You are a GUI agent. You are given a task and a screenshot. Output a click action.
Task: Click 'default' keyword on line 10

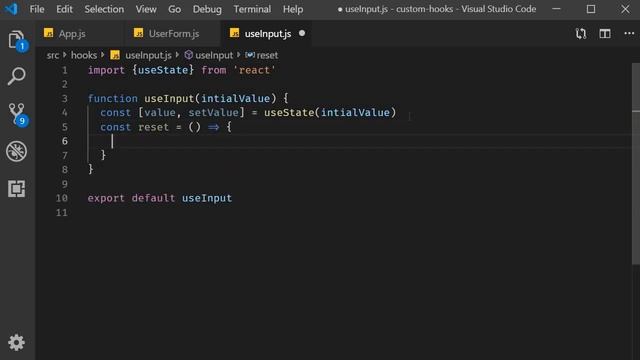pos(153,198)
